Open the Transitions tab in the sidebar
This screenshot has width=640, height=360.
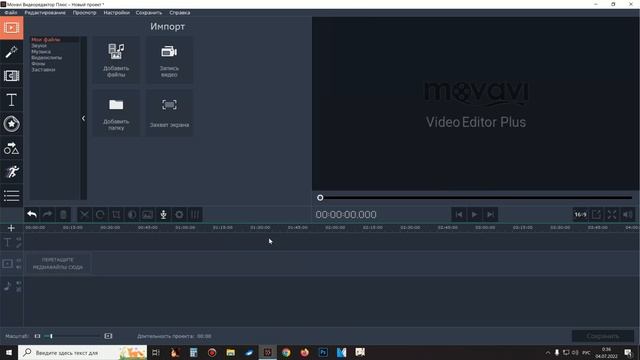[x=11, y=76]
